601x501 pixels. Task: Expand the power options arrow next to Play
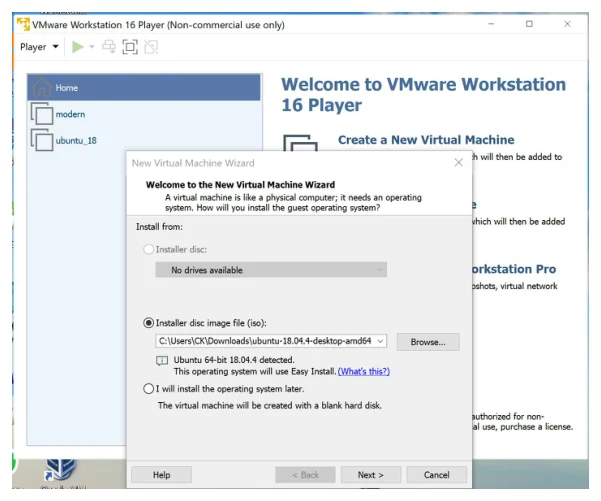pos(92,47)
